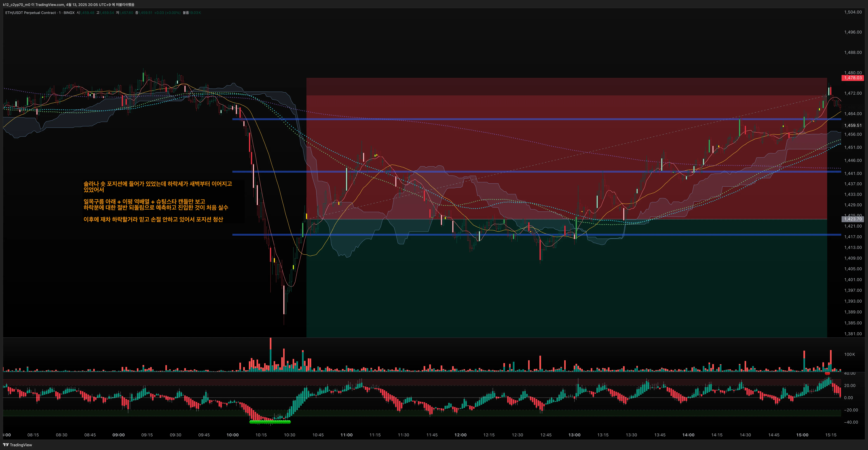Click the 10:30 time axis label
Screen dimensions: 868x450
[x=289, y=435]
